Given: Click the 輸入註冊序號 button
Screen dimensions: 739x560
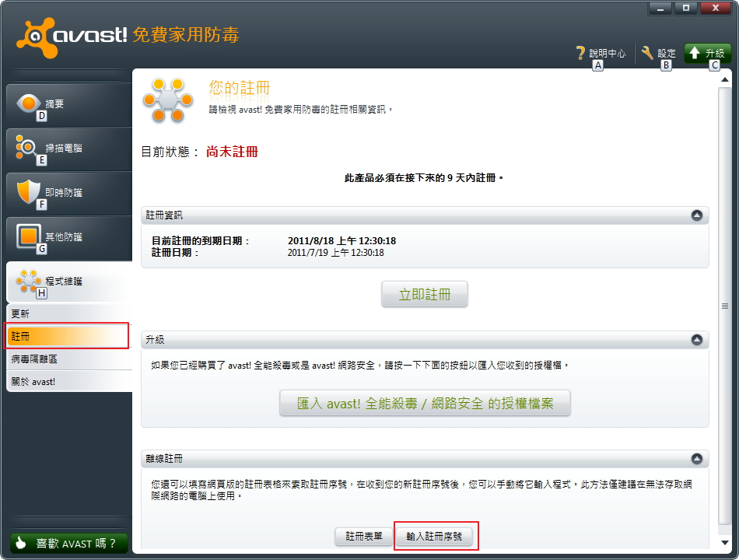Looking at the screenshot, I should point(434,537).
